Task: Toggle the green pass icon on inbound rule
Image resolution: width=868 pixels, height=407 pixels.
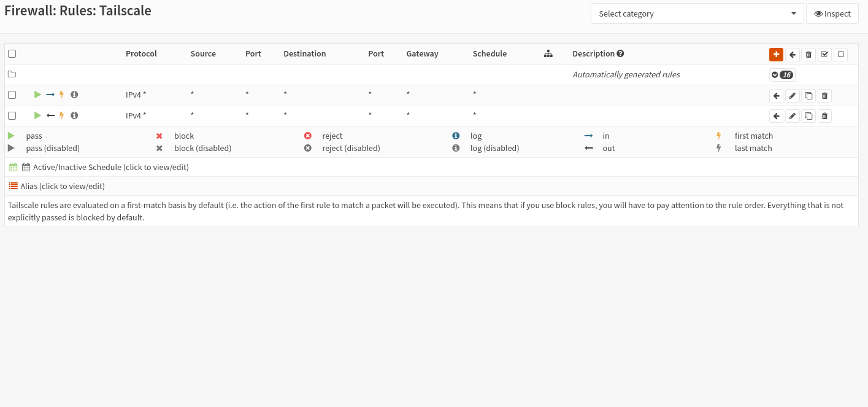Action: pos(37,95)
